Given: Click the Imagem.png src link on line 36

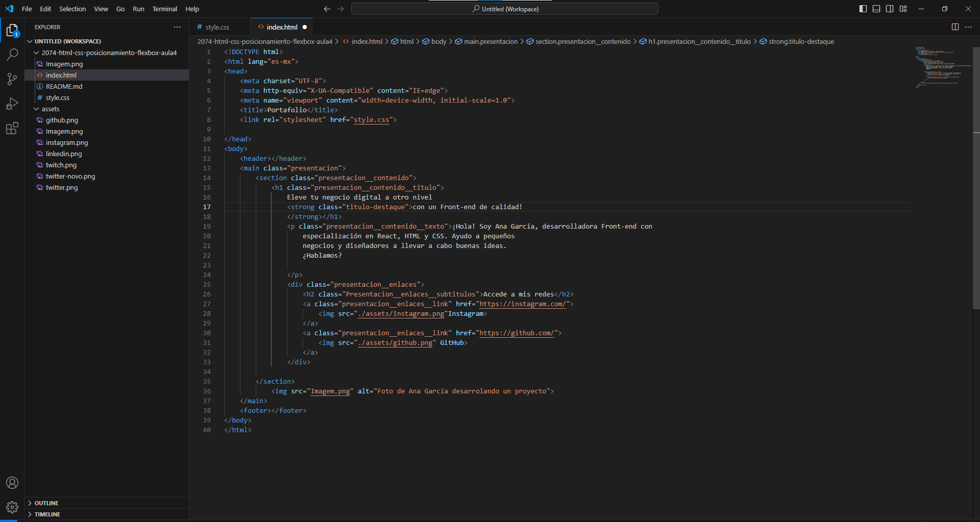Looking at the screenshot, I should (331, 391).
